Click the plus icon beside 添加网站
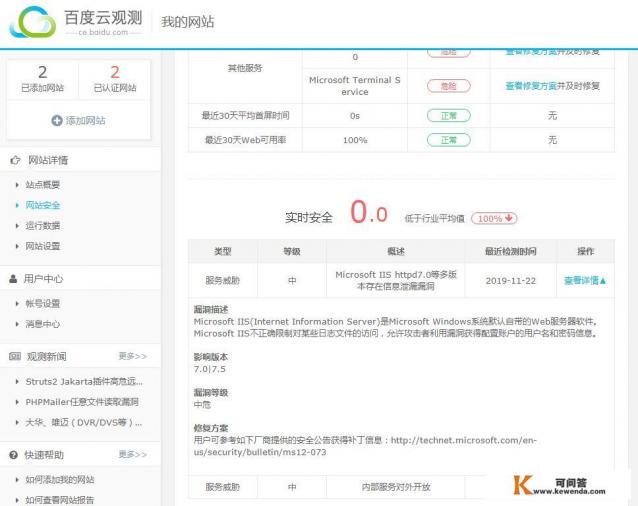The height and width of the screenshot is (506, 638). 57,120
